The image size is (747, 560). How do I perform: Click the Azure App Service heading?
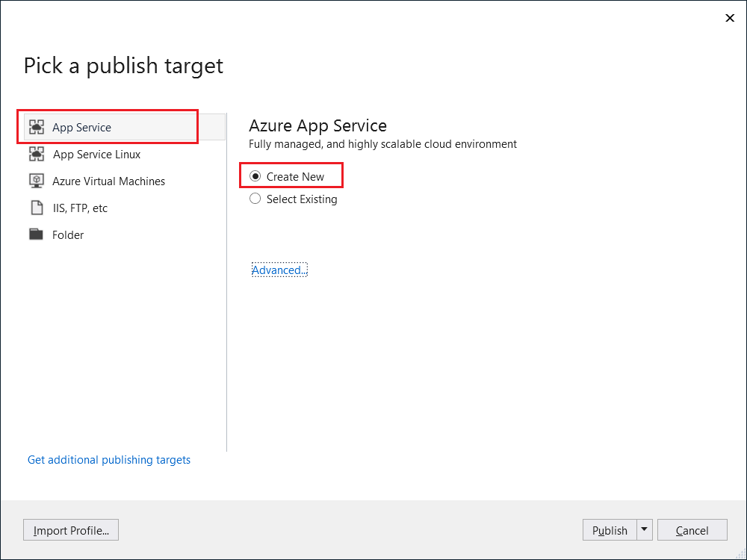[317, 125]
